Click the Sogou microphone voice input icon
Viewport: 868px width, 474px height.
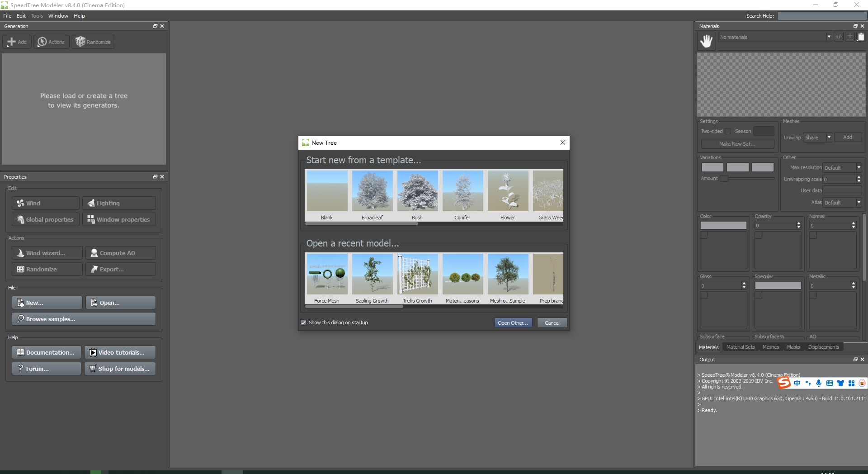tap(819, 383)
